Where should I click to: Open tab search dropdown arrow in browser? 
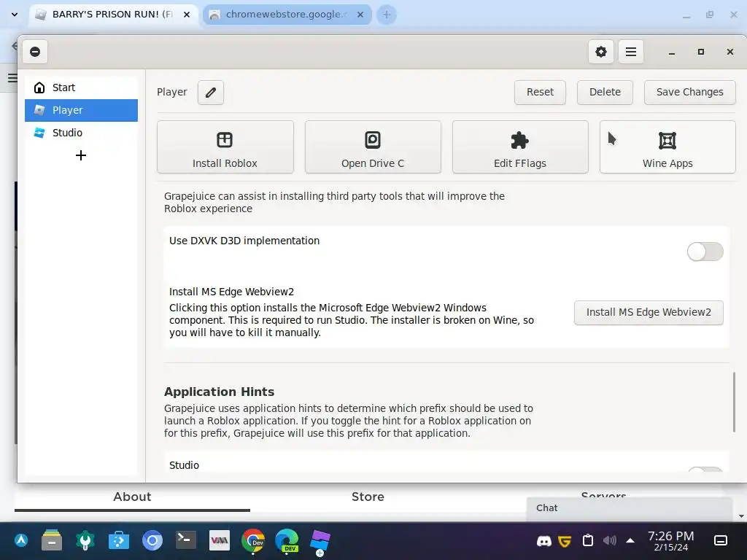(15, 15)
